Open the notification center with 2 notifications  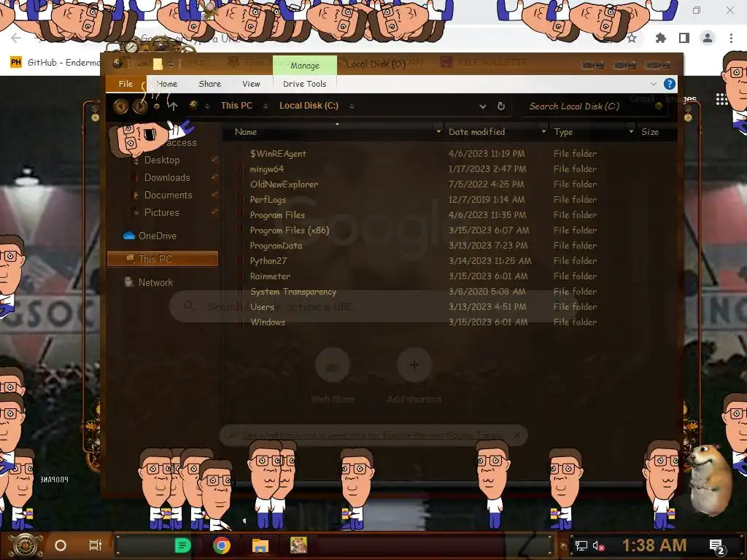tap(717, 547)
